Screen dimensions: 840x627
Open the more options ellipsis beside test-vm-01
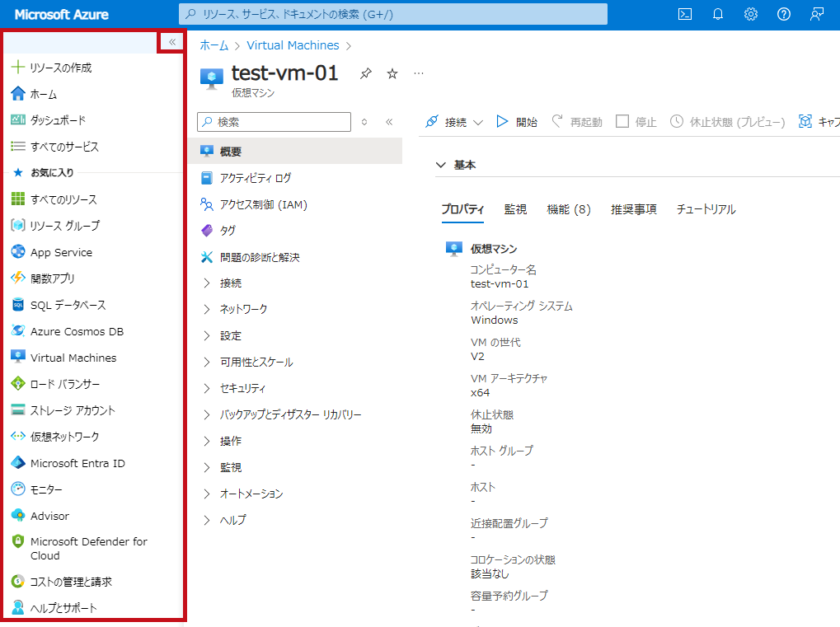pyautogui.click(x=419, y=73)
